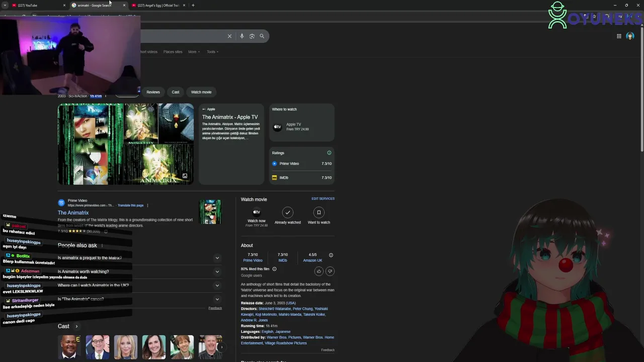Open the IMDb 7.3/10 rating row
The height and width of the screenshot is (362, 644).
pyautogui.click(x=301, y=177)
